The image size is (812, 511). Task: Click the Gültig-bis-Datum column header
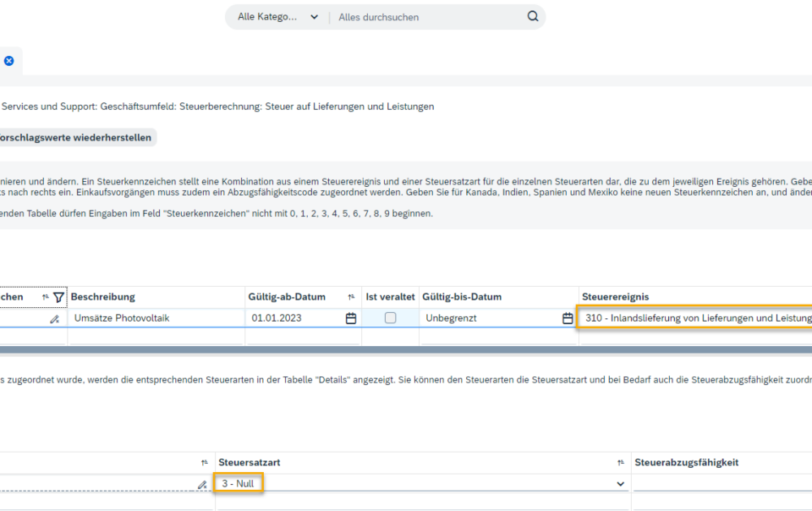[462, 297]
